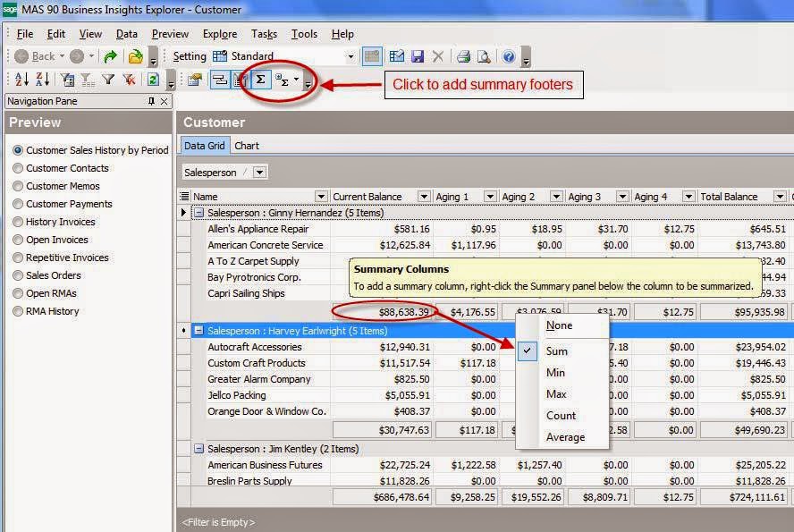794x532 pixels.
Task: Collapse the Ginny Hernandez salesperson group
Action: [199, 213]
